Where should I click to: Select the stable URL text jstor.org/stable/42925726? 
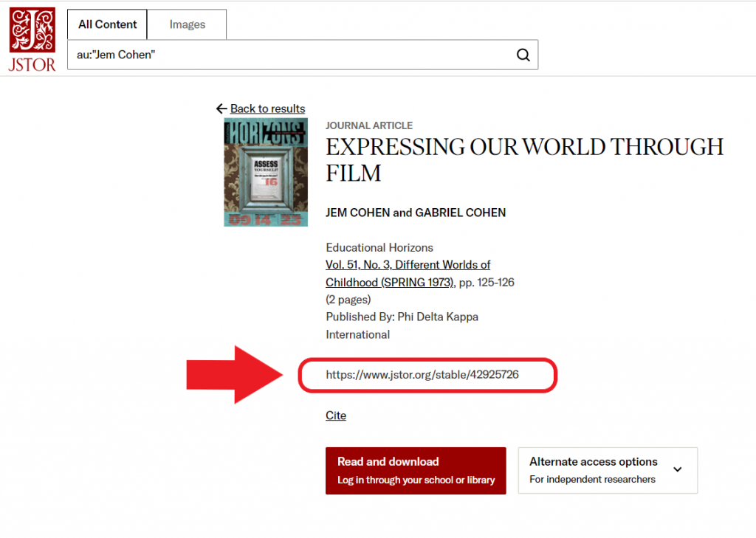[422, 375]
